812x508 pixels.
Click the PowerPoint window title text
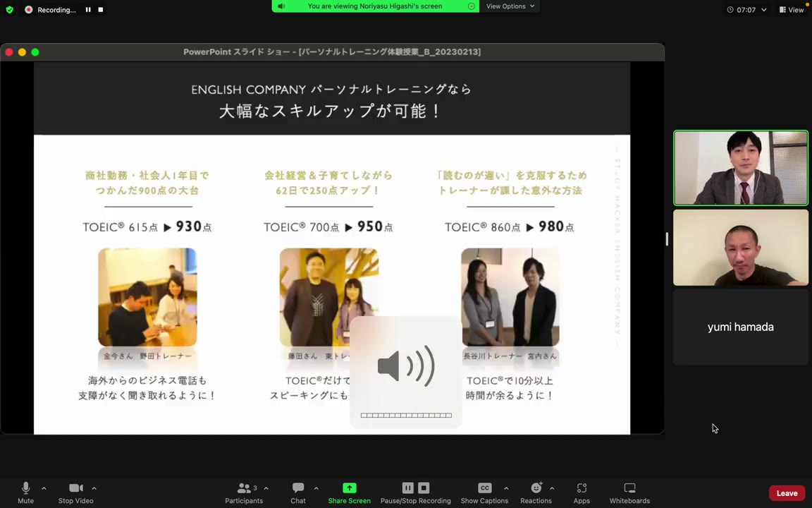point(332,52)
